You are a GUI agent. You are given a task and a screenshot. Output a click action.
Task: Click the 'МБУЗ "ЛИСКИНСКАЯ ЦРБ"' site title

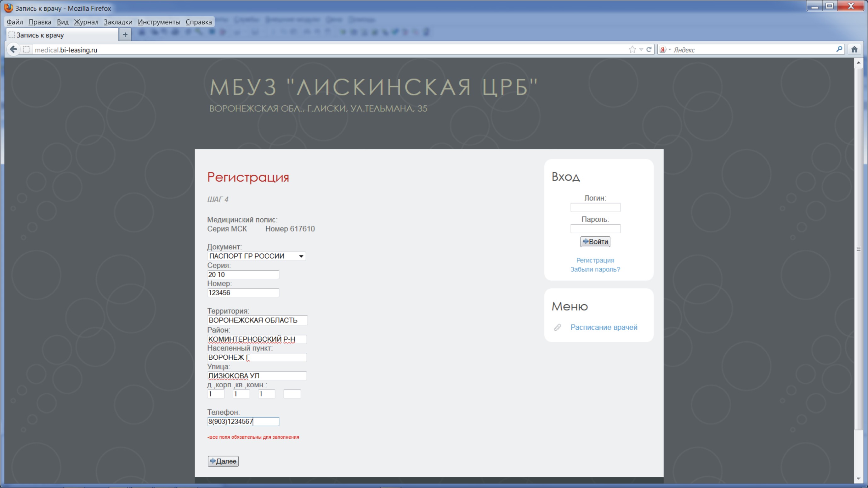pos(373,87)
